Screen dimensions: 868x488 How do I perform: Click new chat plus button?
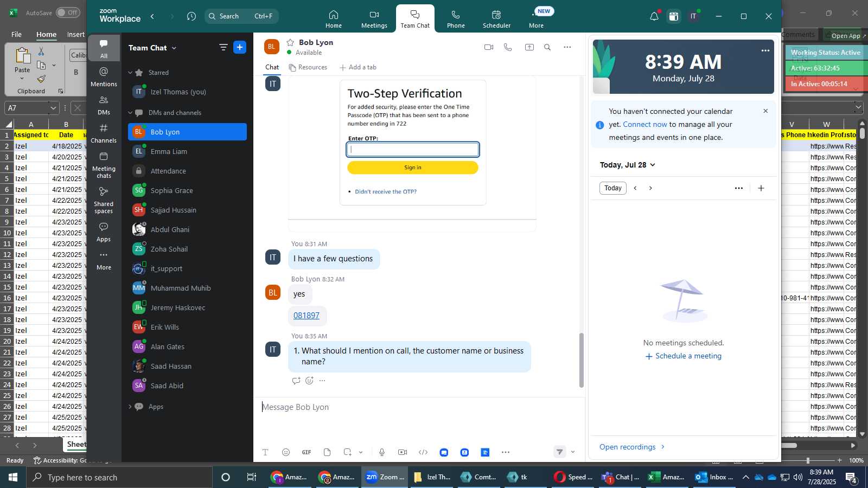tap(240, 47)
